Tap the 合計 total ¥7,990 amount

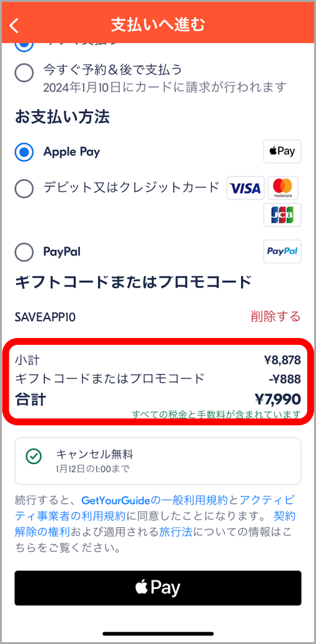click(278, 399)
